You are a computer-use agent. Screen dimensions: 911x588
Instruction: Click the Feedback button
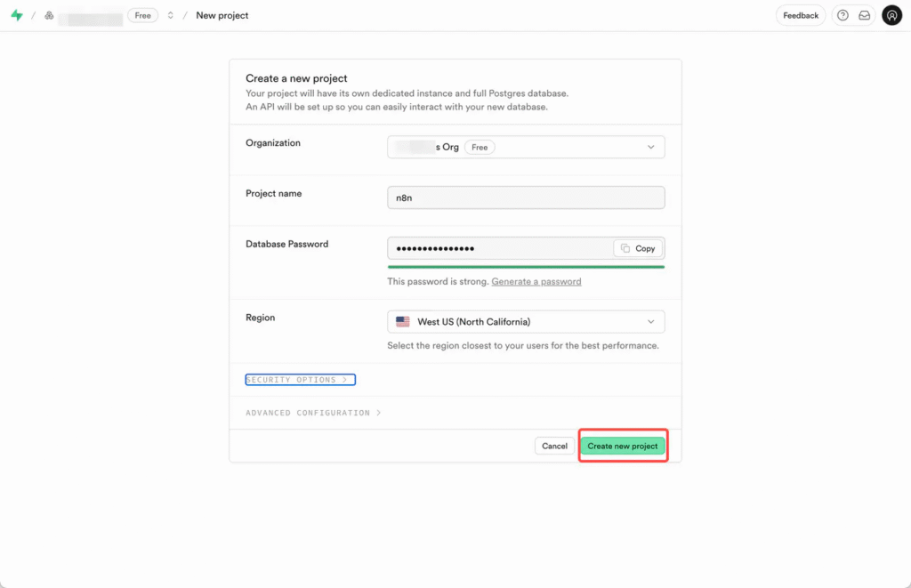coord(801,15)
